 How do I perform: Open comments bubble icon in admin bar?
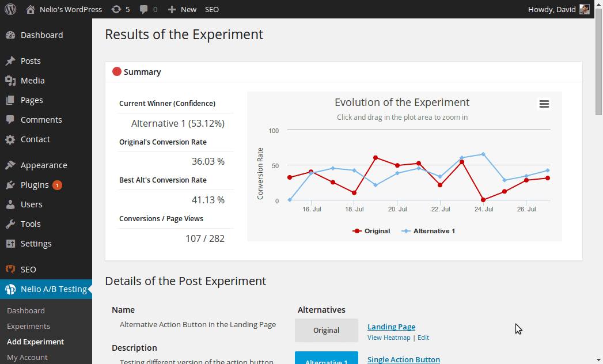point(147,9)
